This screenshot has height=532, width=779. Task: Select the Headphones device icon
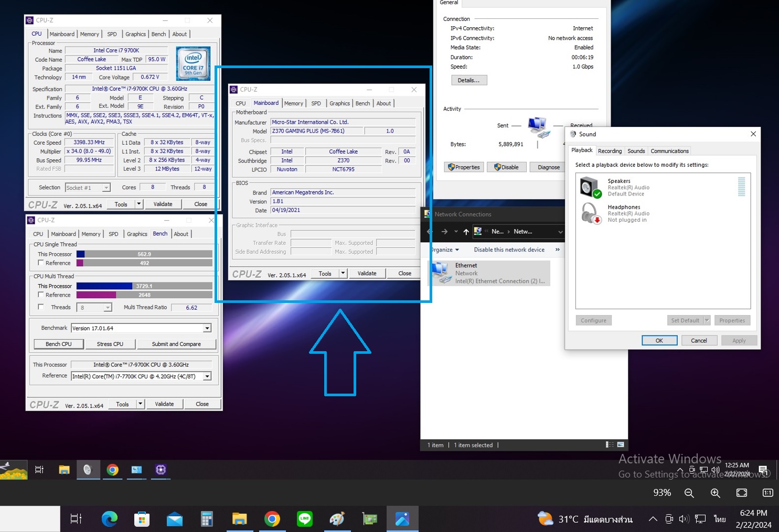(x=590, y=213)
